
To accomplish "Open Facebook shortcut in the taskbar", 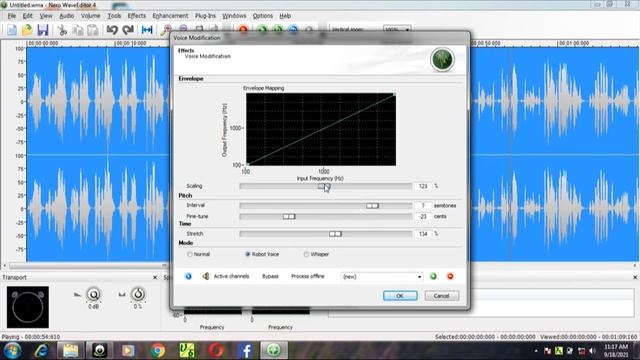I will [x=246, y=351].
